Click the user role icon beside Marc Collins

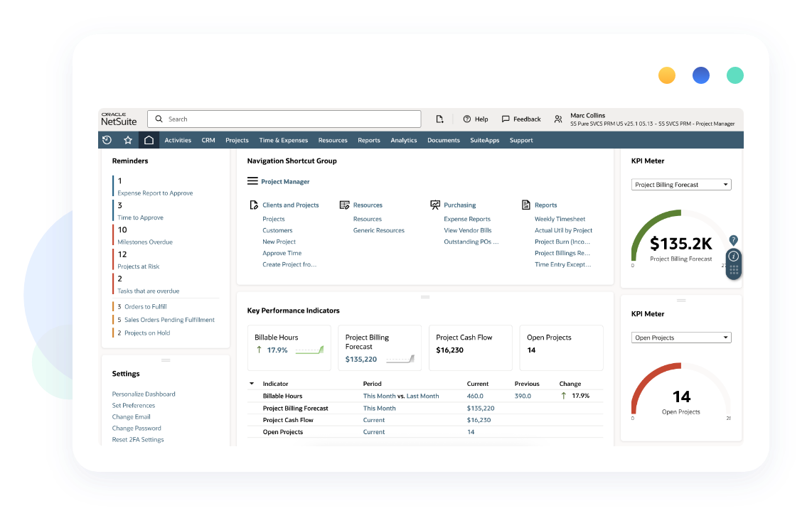558,119
